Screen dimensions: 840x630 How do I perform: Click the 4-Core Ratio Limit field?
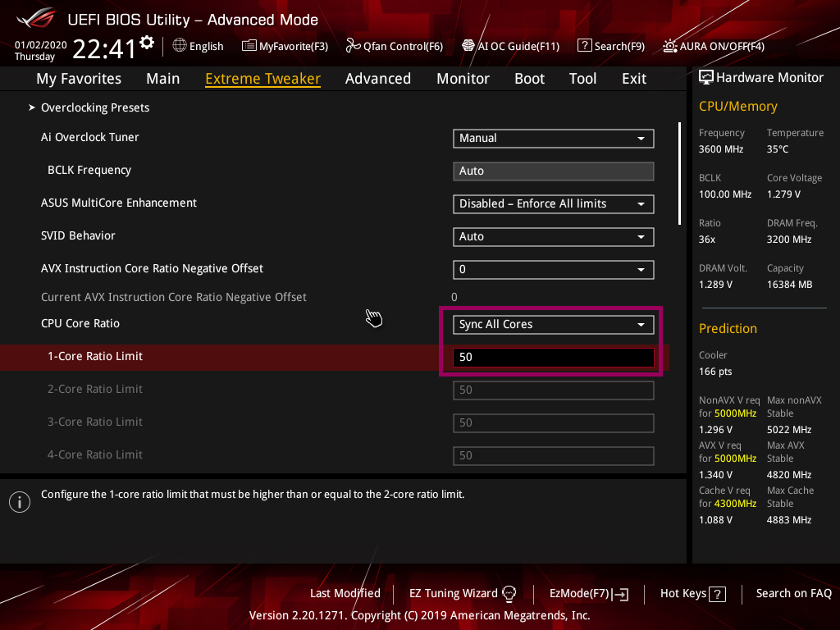[554, 455]
